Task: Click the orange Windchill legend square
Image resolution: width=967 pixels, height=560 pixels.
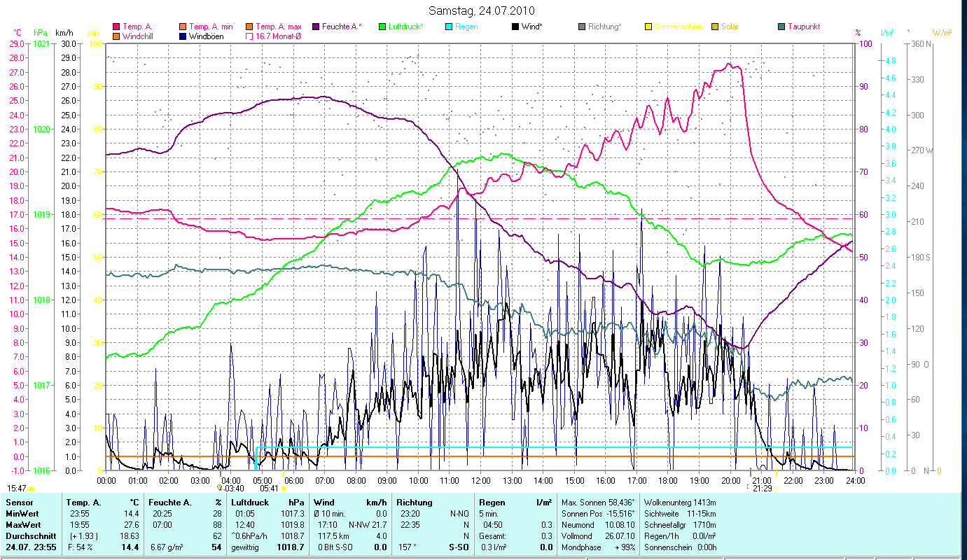Action: (116, 36)
